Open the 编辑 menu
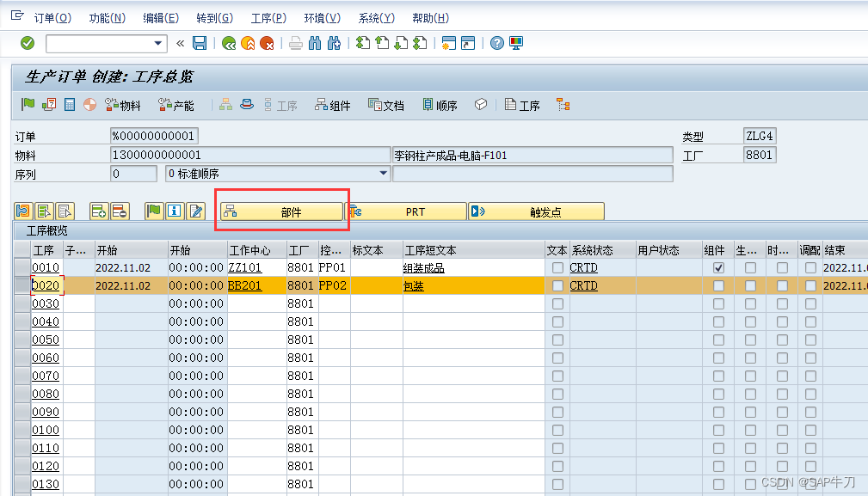The width and height of the screenshot is (868, 496). [x=161, y=18]
